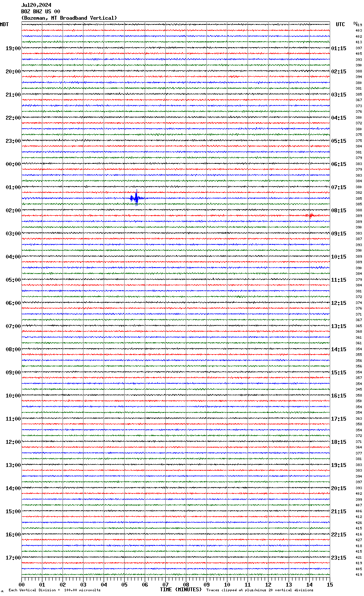Click the 05 minute axis tick label

pyautogui.click(x=124, y=584)
